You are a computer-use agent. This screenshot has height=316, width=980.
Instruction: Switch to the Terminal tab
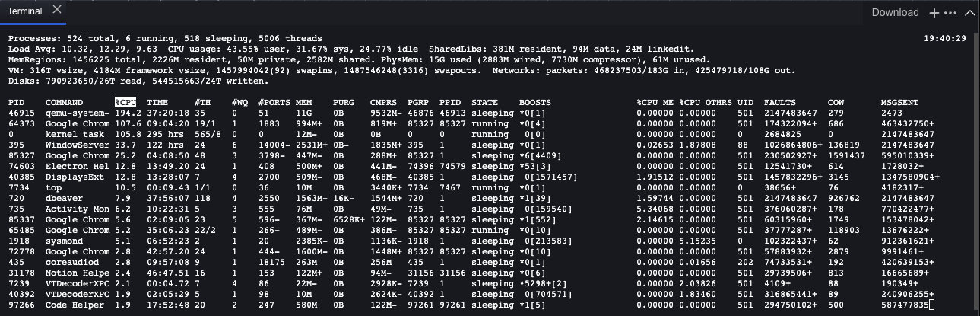(24, 12)
